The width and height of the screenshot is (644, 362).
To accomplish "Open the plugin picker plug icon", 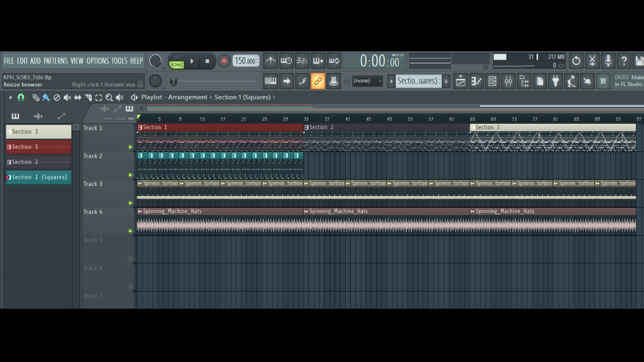I will point(555,81).
